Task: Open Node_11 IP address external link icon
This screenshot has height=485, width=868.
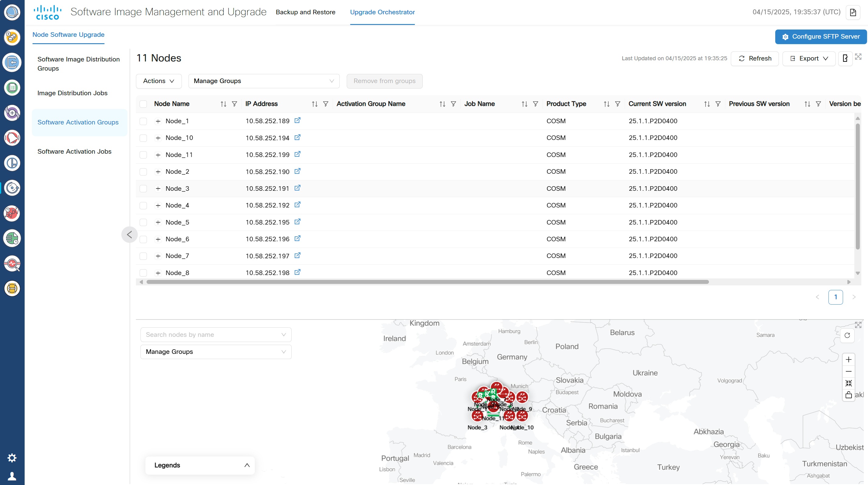Action: tap(297, 154)
